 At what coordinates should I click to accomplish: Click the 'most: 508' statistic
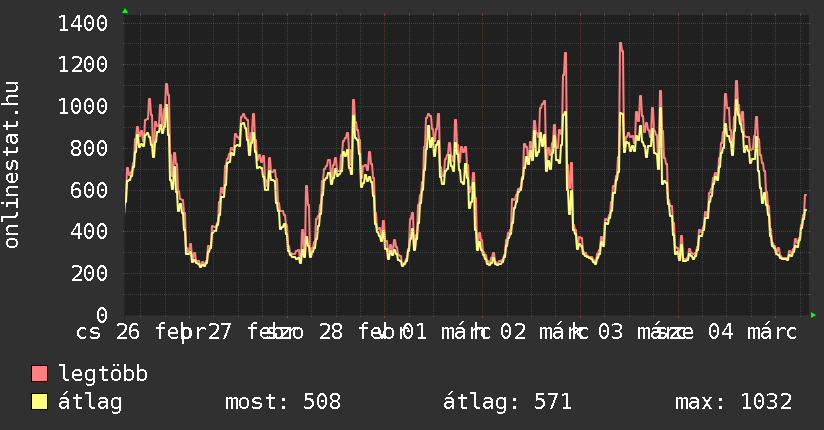[x=283, y=402]
